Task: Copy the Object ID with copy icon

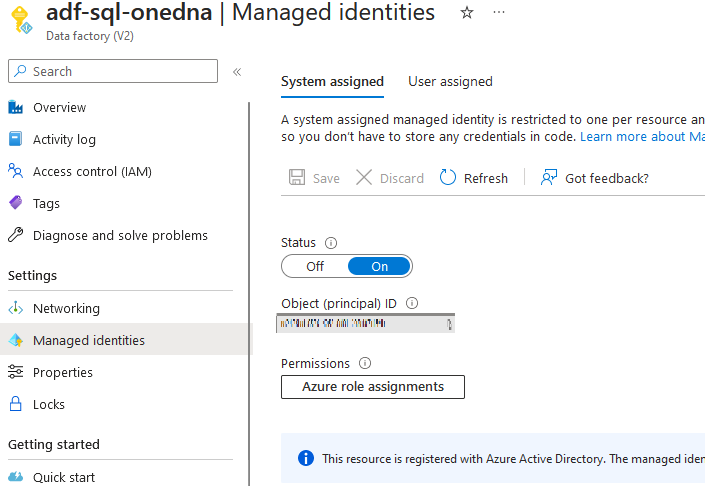Action: [449, 324]
